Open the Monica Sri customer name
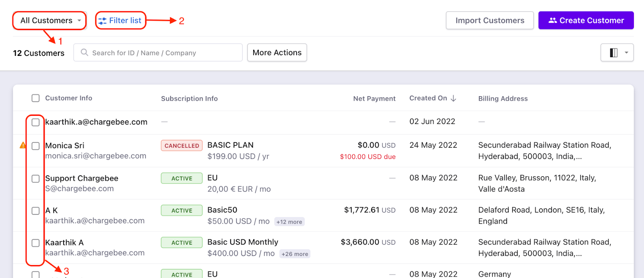Screen dimensions: 644x278 tap(65, 146)
